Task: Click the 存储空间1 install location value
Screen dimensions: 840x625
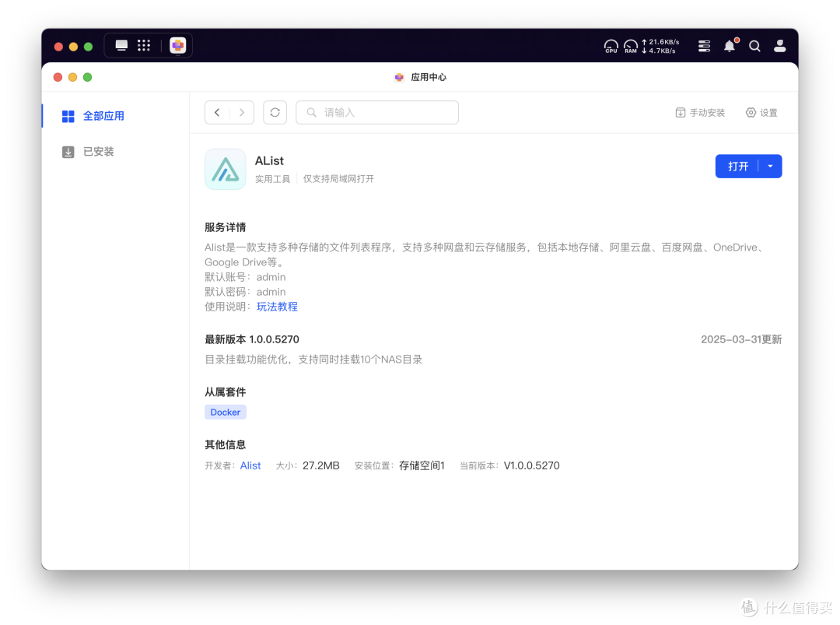Action: point(422,465)
